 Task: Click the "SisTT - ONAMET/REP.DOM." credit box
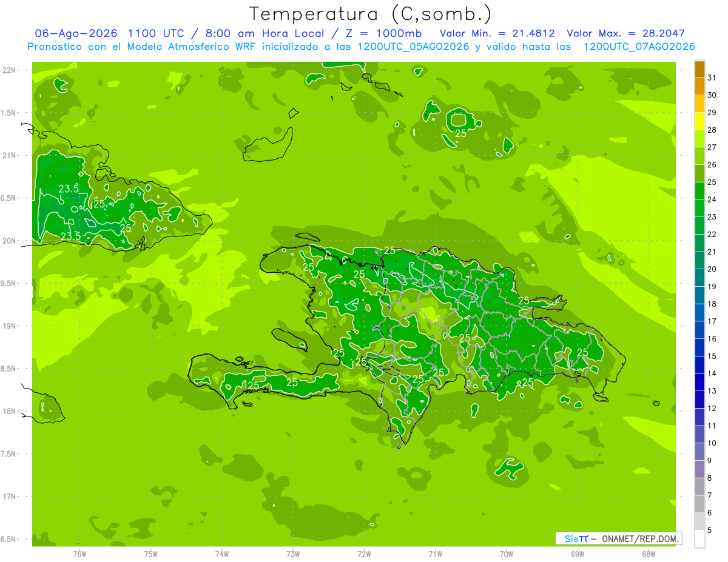(x=619, y=538)
